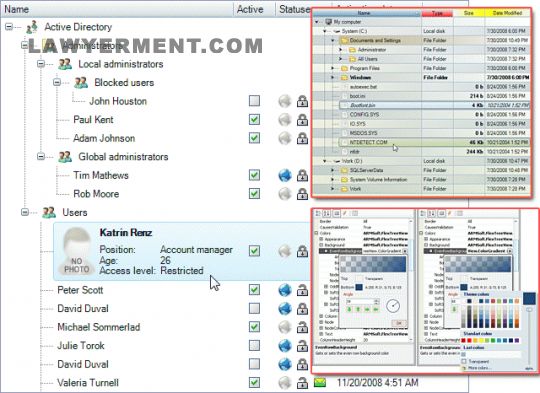Click Valeria Turnell's green envelope icon
The width and height of the screenshot is (540, 393).
pos(320,382)
